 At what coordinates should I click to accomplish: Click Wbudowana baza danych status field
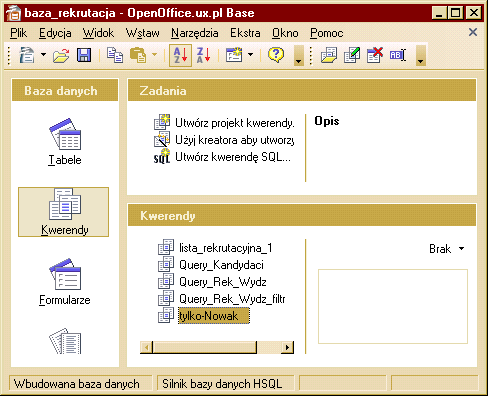point(80,384)
